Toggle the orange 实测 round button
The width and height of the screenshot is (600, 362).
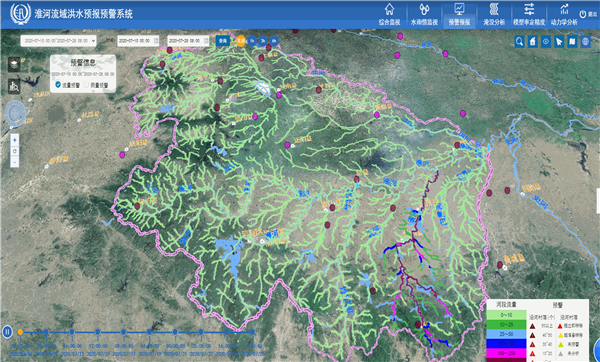[241, 41]
